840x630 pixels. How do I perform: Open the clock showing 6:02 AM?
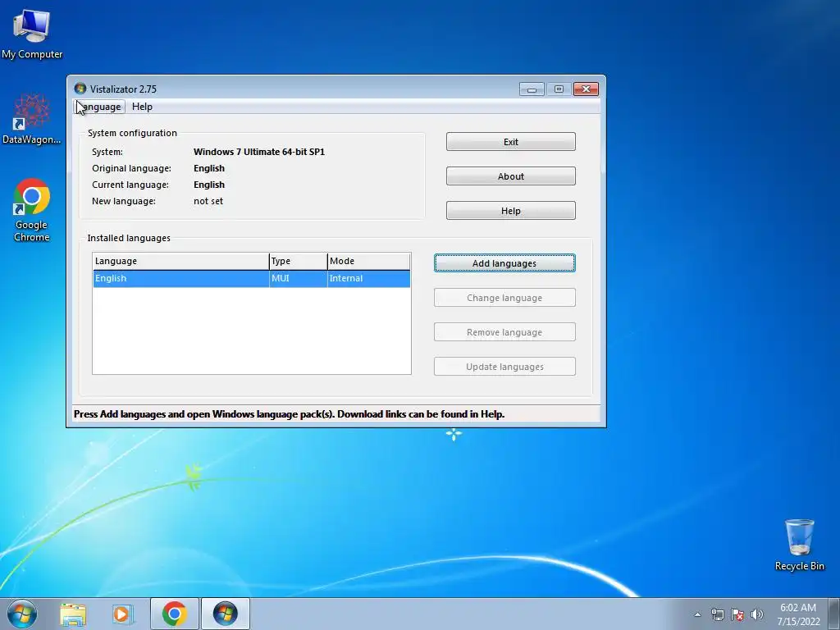(x=798, y=614)
